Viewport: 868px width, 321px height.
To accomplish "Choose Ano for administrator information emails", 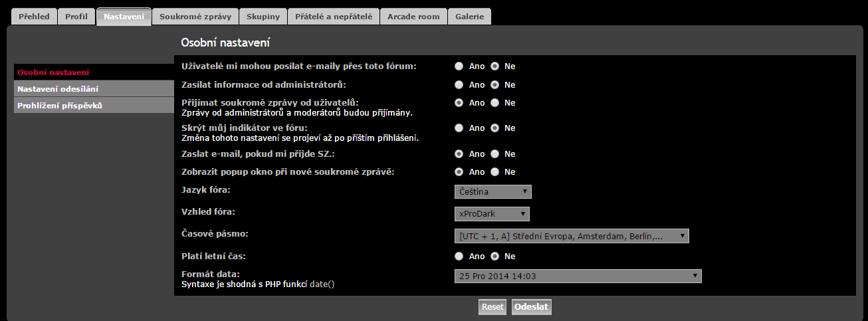I will (459, 85).
